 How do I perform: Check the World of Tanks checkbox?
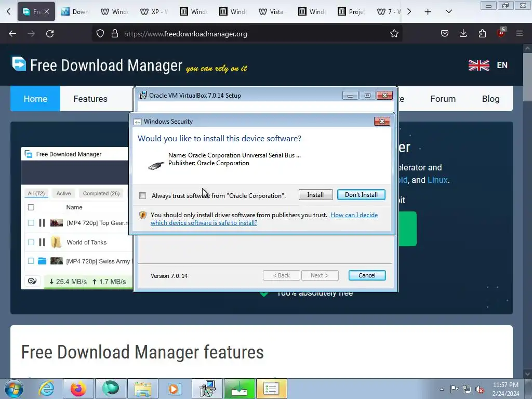tap(31, 242)
